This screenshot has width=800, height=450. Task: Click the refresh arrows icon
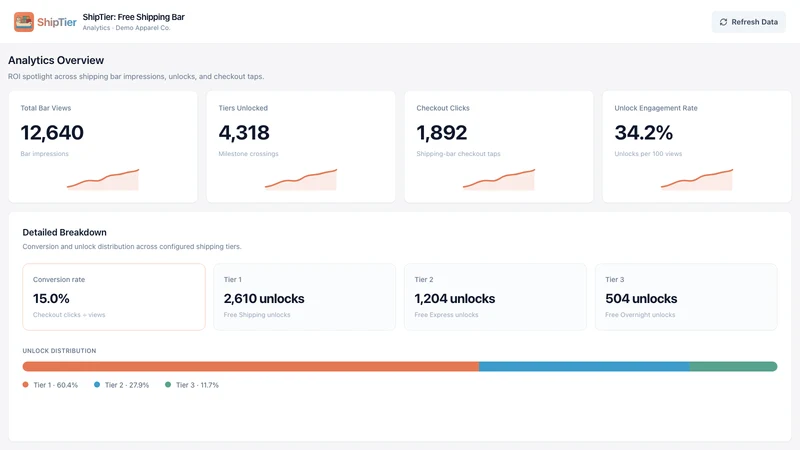(723, 22)
